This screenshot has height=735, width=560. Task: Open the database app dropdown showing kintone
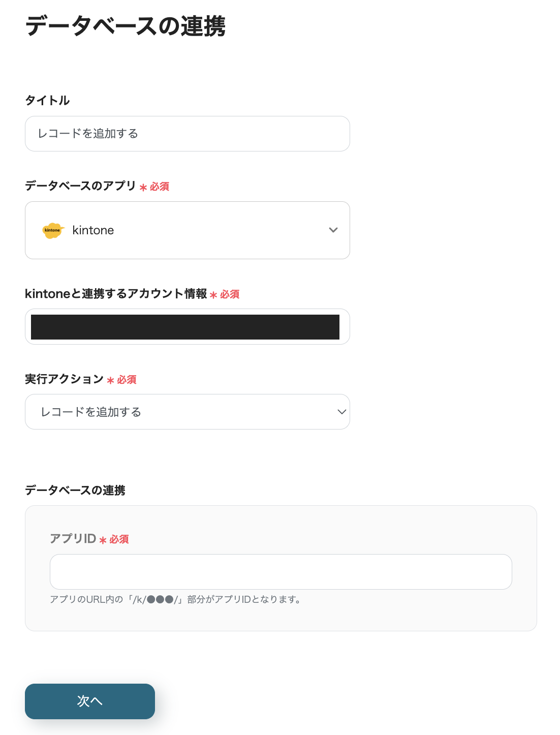tap(187, 230)
